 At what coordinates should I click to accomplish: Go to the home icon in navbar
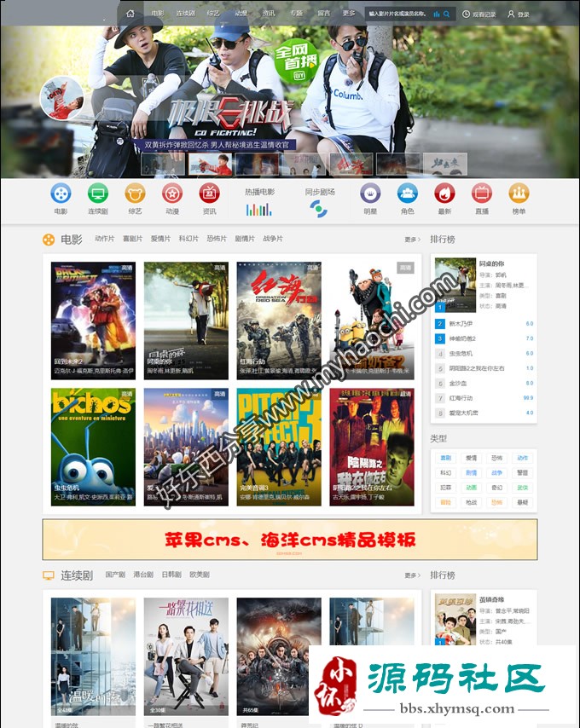[131, 14]
